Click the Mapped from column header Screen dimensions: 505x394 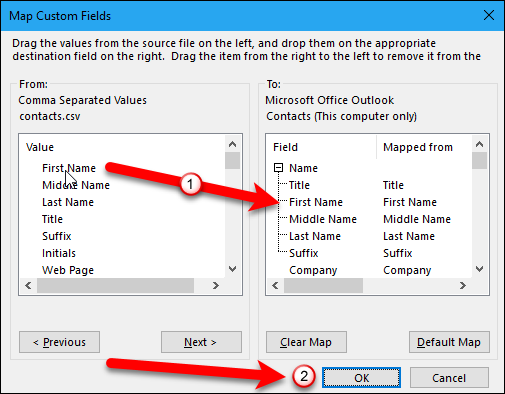[x=418, y=147]
